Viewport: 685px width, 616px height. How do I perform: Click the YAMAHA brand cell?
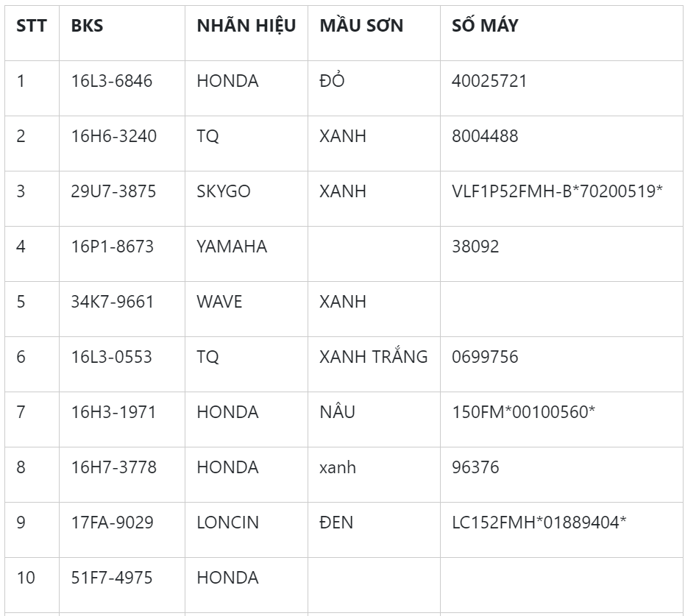(232, 247)
